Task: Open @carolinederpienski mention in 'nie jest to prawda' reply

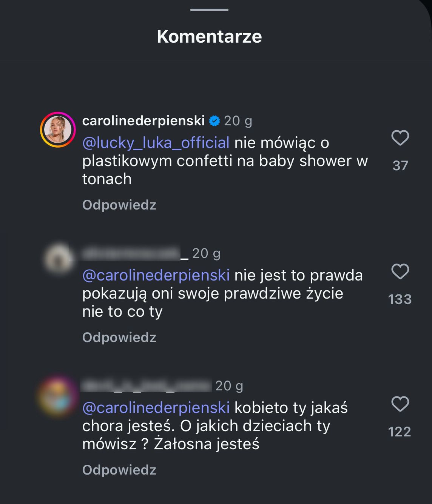Action: tap(156, 275)
